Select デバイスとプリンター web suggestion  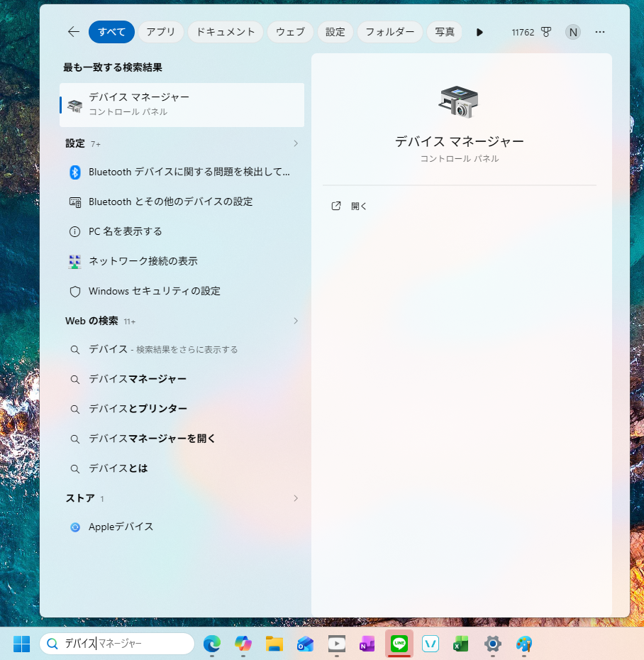(x=138, y=409)
